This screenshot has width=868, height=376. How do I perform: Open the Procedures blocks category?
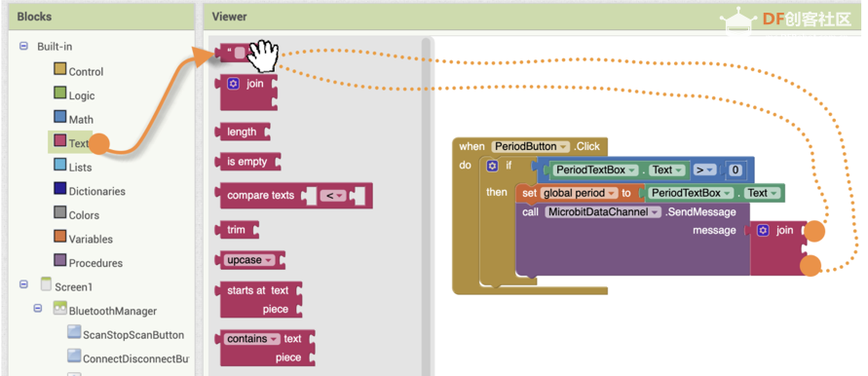pos(95,262)
